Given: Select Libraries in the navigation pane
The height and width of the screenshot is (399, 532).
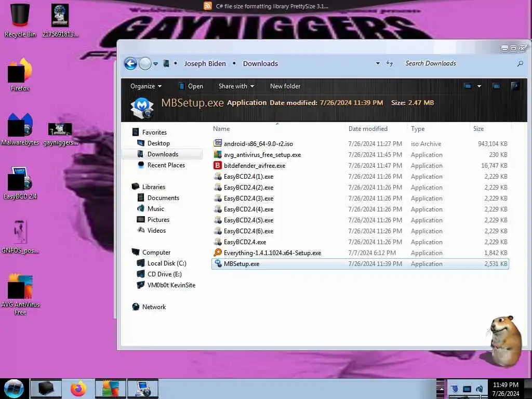Looking at the screenshot, I should [154, 187].
